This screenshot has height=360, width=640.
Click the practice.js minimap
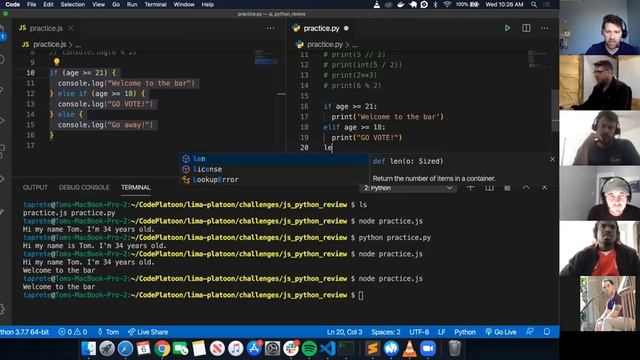pos(266,57)
